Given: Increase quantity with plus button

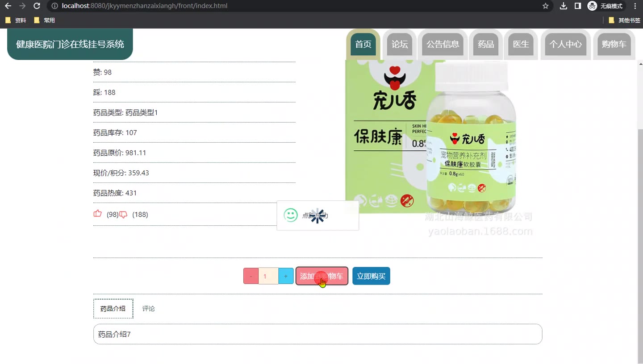Looking at the screenshot, I should 286,276.
